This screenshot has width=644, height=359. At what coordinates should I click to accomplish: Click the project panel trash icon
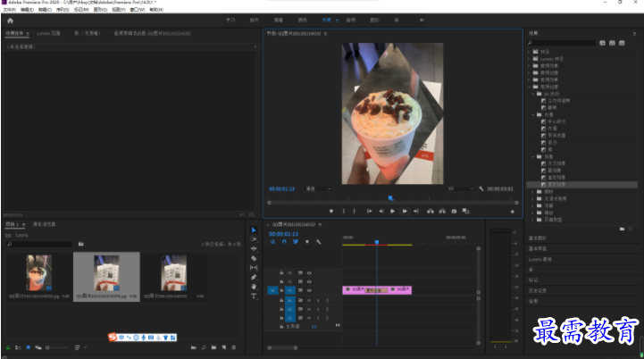pyautogui.click(x=234, y=347)
